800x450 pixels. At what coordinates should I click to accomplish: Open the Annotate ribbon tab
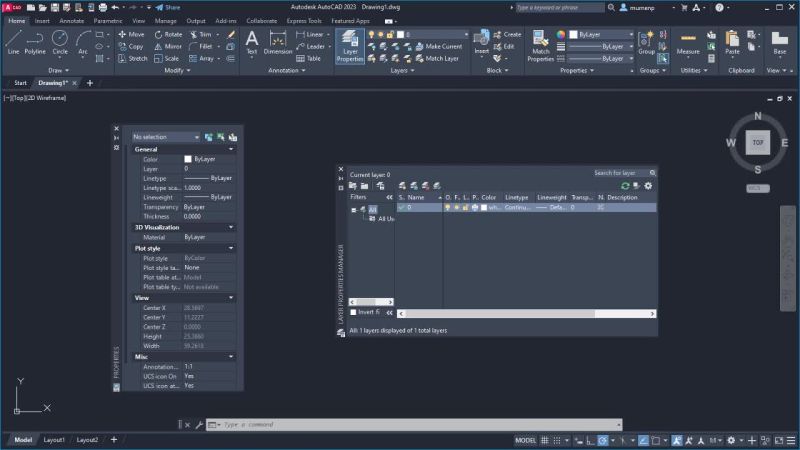coord(71,21)
